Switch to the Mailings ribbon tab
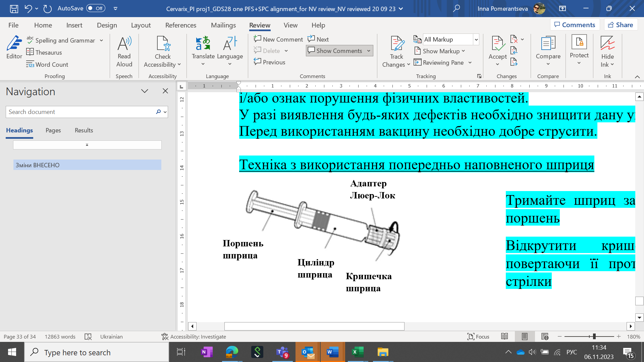 [x=223, y=25]
